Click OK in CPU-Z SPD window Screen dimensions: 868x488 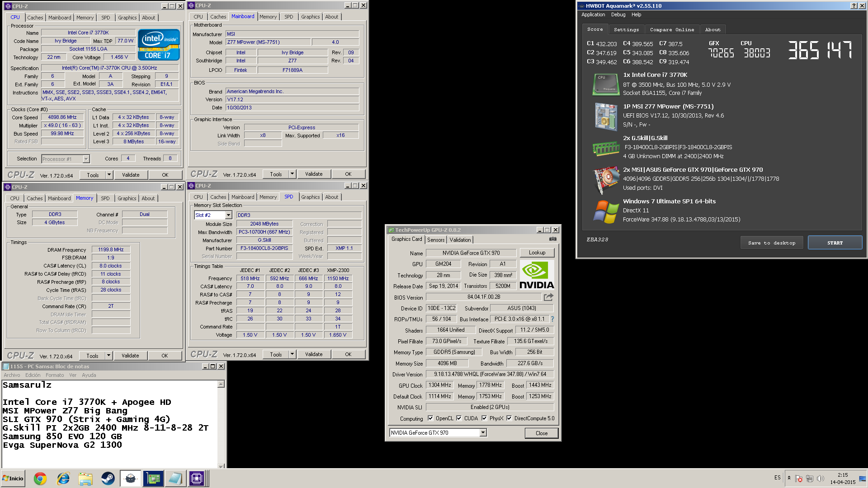[x=348, y=355]
